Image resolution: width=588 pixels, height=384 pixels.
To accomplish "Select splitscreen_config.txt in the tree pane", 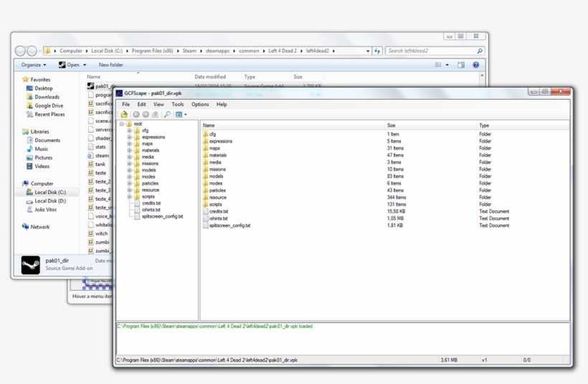I will coord(162,217).
